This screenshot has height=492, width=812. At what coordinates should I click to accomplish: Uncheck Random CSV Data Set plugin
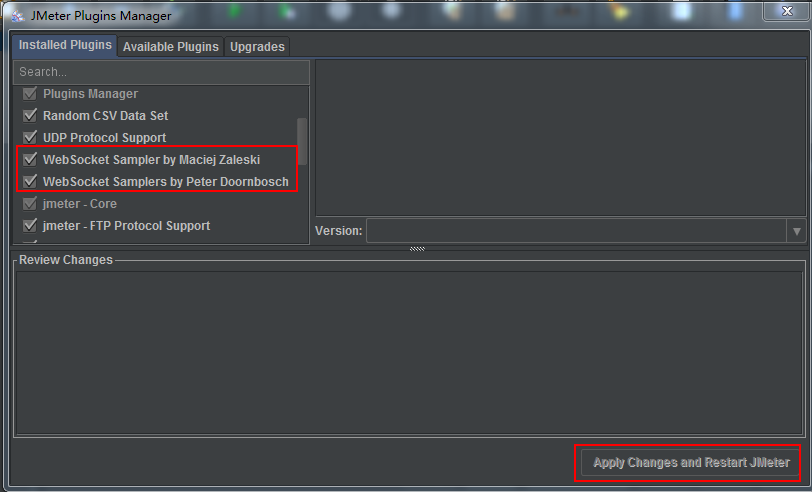coord(30,115)
